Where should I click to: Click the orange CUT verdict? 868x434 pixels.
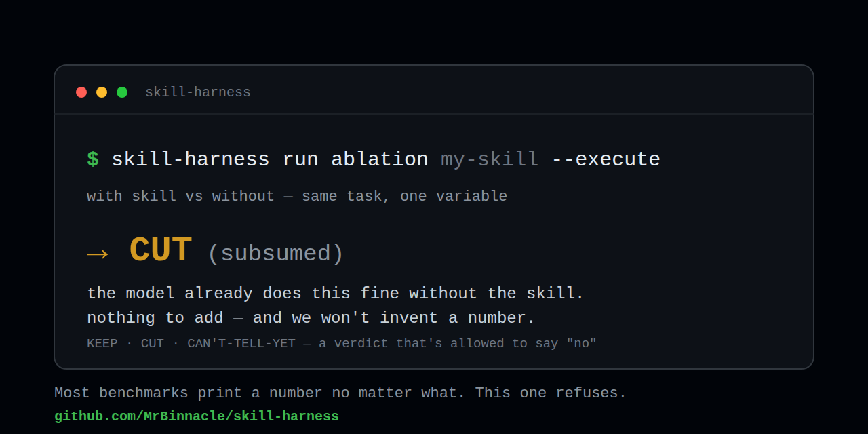pos(160,250)
